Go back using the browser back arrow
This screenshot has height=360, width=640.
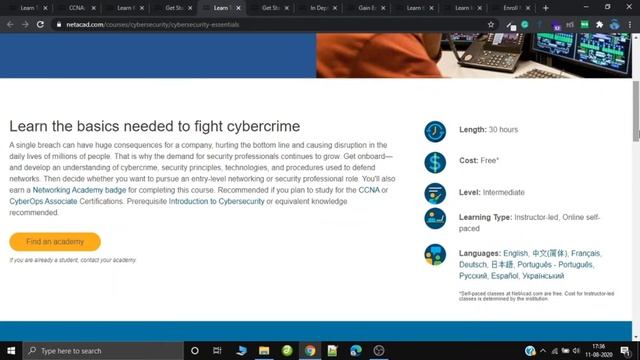(x=10, y=24)
